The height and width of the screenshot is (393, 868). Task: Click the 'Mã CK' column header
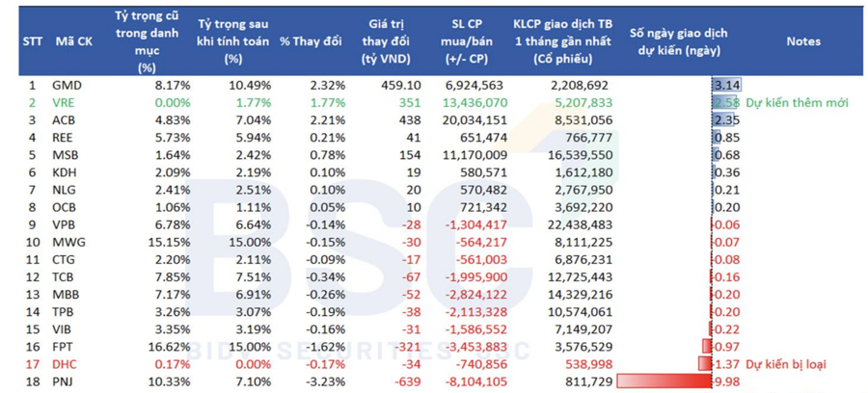(x=73, y=41)
